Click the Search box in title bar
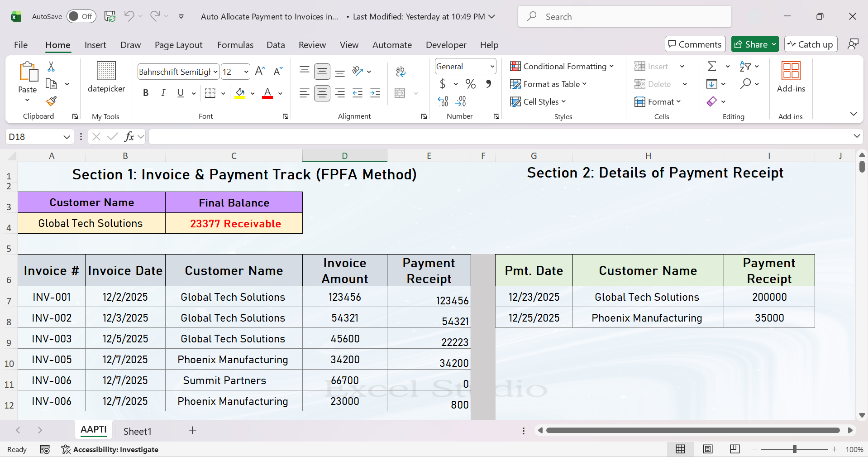This screenshot has height=457, width=868. tap(625, 17)
